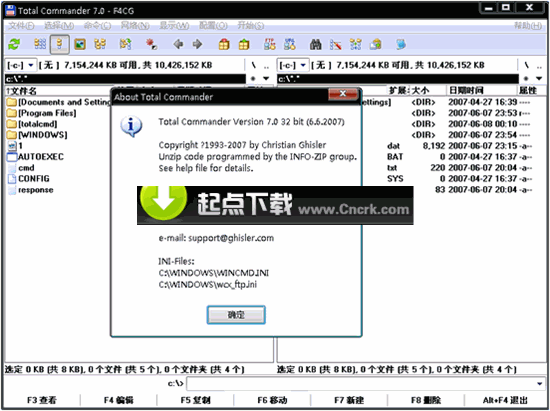This screenshot has height=411, width=550.
Task: Click the file icon next to CONFIG
Action: pos(12,178)
